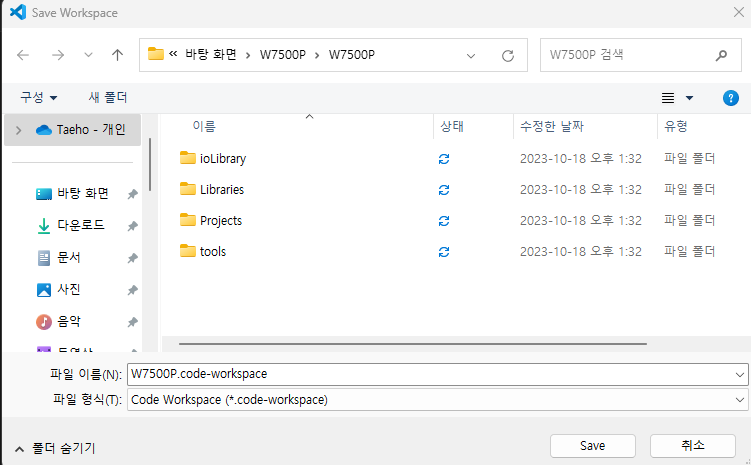Click sync status icon for tools

click(x=444, y=252)
